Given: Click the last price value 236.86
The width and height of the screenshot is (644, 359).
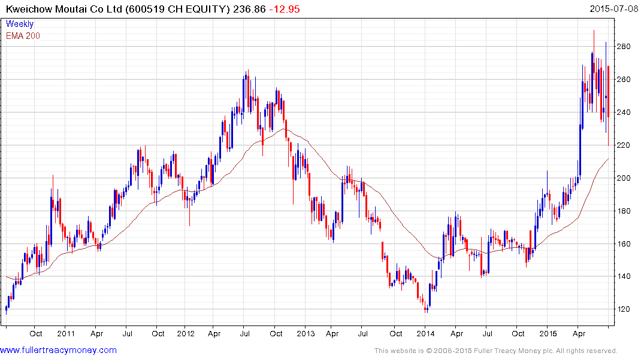Looking at the screenshot, I should point(249,9).
